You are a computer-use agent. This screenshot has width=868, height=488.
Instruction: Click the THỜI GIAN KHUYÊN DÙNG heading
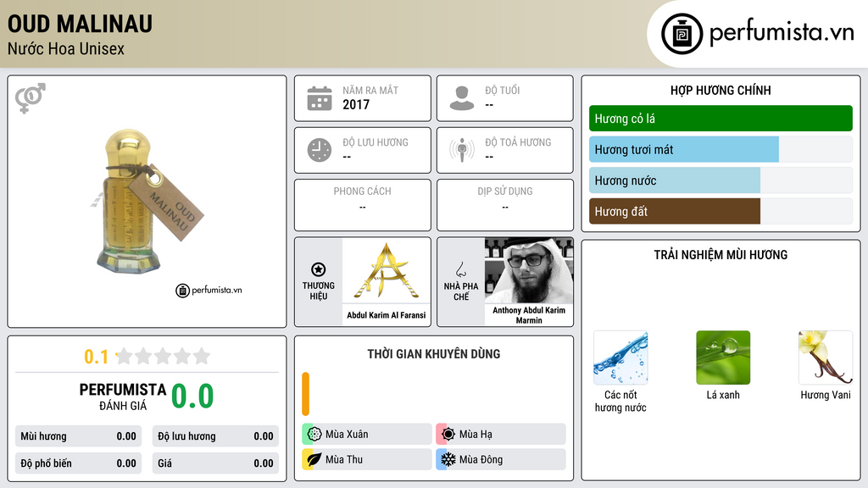click(x=434, y=354)
